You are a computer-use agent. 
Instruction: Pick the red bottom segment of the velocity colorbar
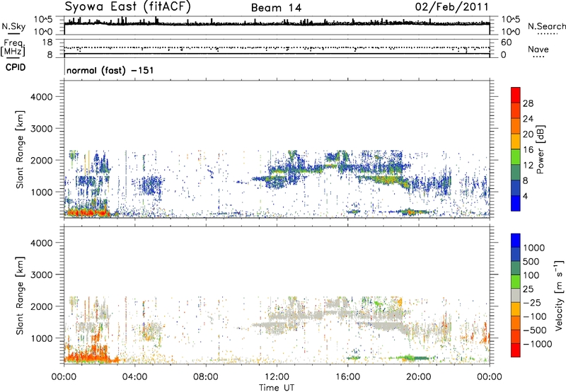point(516,350)
